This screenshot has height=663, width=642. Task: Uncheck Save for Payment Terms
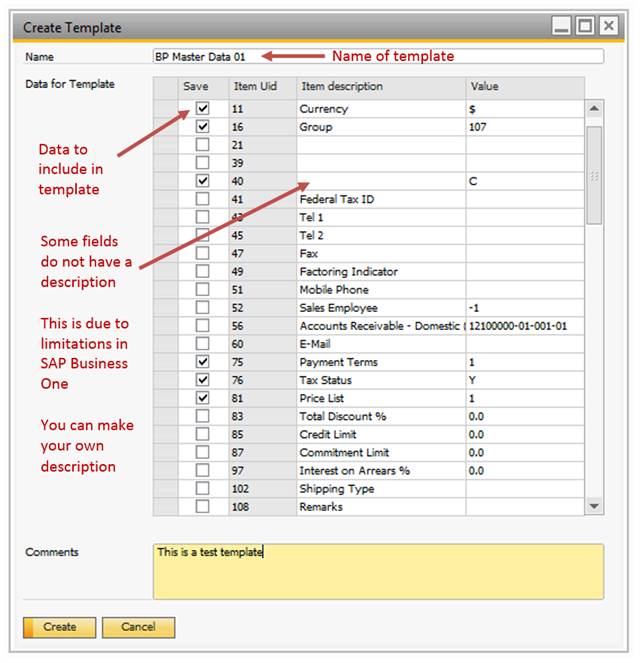click(203, 362)
